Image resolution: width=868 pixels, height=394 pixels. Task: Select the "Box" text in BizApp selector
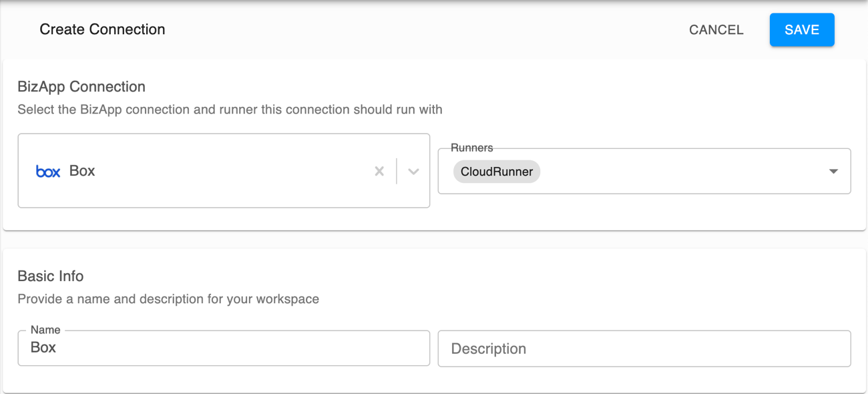click(82, 171)
